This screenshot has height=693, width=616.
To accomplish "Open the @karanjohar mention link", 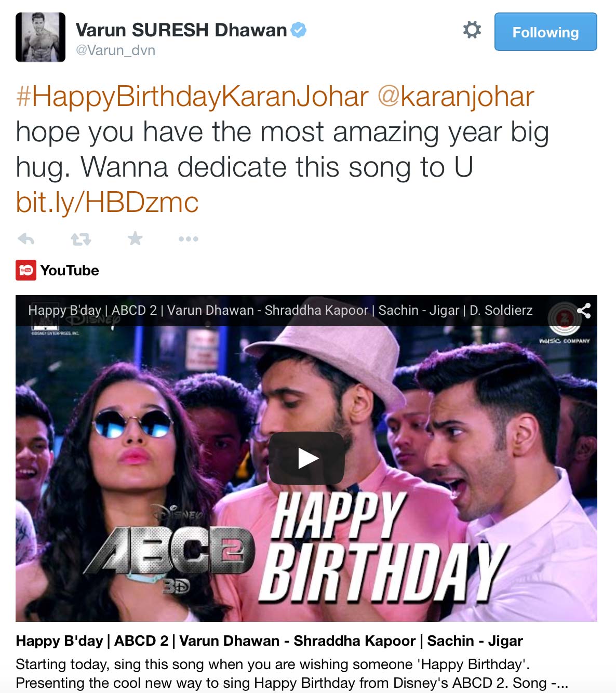I will 456,97.
